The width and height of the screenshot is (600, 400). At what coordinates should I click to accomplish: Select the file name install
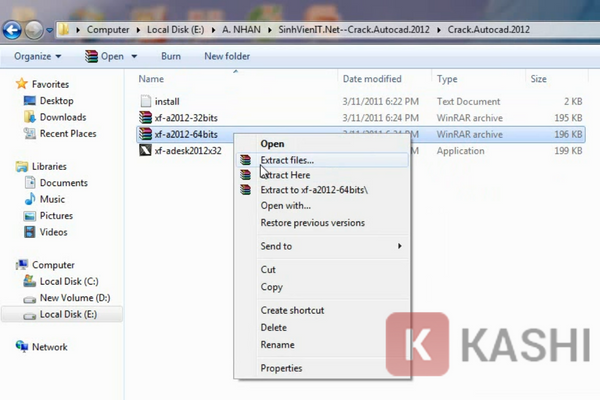167,101
